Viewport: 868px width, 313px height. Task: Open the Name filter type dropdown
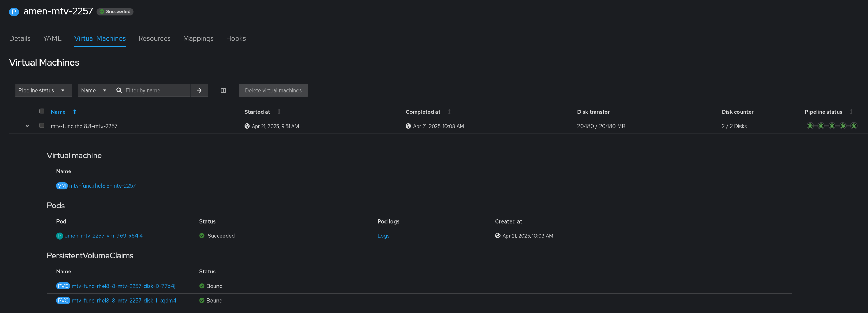click(94, 90)
